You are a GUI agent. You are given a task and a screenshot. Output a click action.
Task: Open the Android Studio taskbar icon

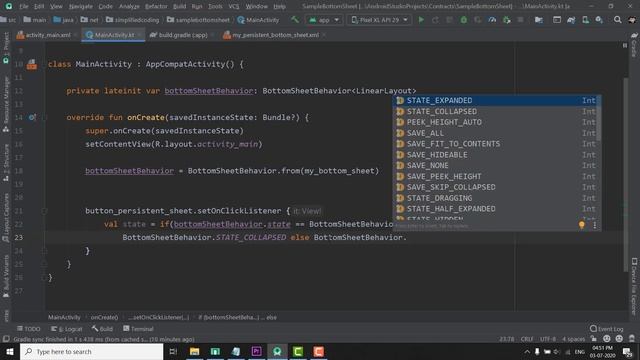click(x=277, y=351)
